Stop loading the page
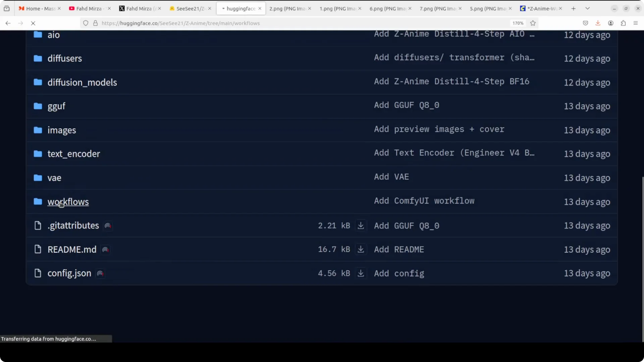Screen dimensions: 644x362 pyautogui.click(x=33, y=23)
